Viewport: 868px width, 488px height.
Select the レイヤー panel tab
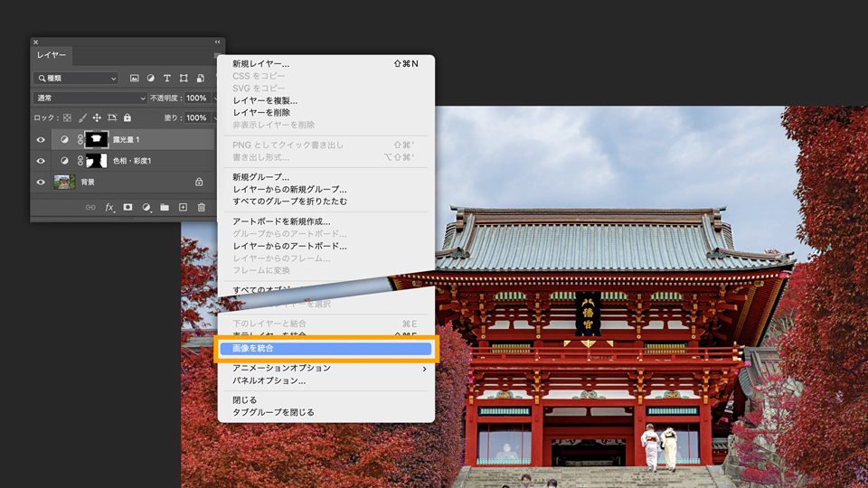tap(52, 55)
